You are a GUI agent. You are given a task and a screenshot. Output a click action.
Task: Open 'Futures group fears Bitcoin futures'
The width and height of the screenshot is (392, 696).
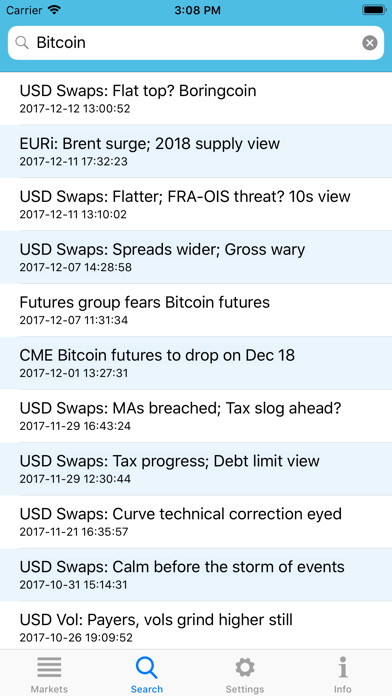pyautogui.click(x=196, y=310)
